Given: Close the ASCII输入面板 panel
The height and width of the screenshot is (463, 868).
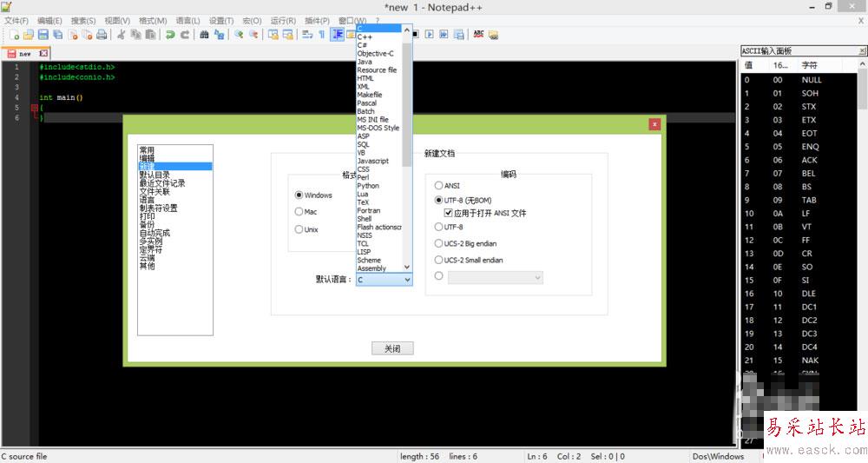Looking at the screenshot, I should point(862,51).
